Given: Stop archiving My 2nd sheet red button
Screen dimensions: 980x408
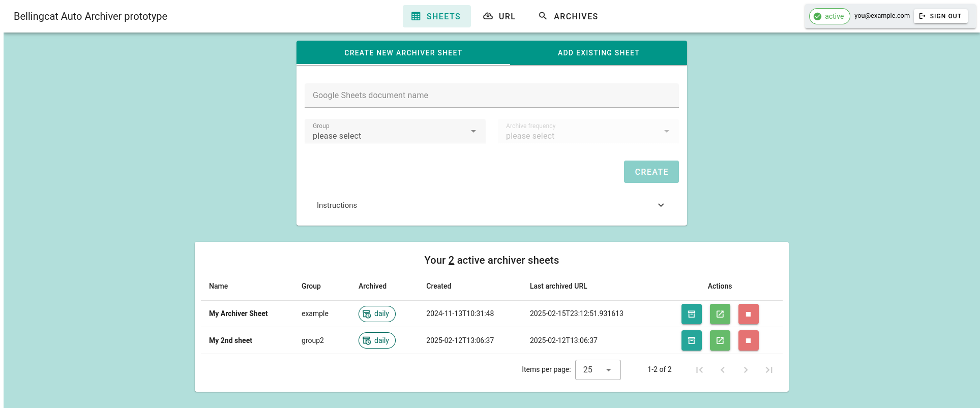Looking at the screenshot, I should tap(748, 340).
